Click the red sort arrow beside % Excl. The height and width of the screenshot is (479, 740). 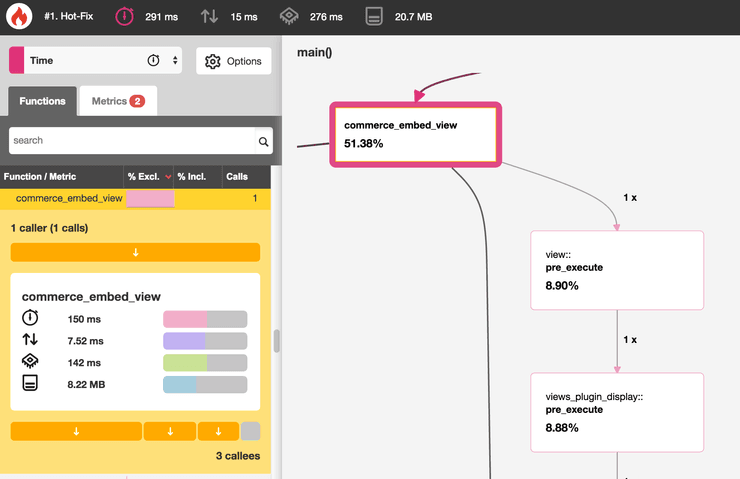tap(168, 177)
